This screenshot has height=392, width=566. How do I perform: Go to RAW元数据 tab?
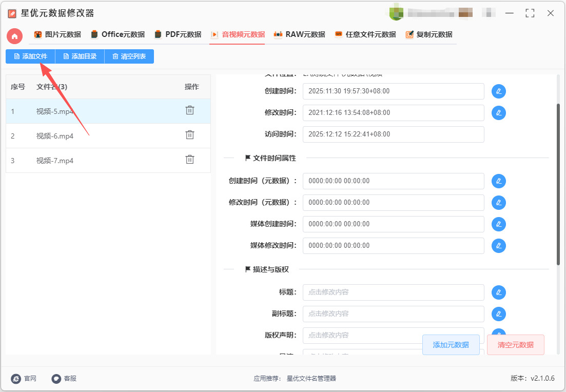pos(300,35)
